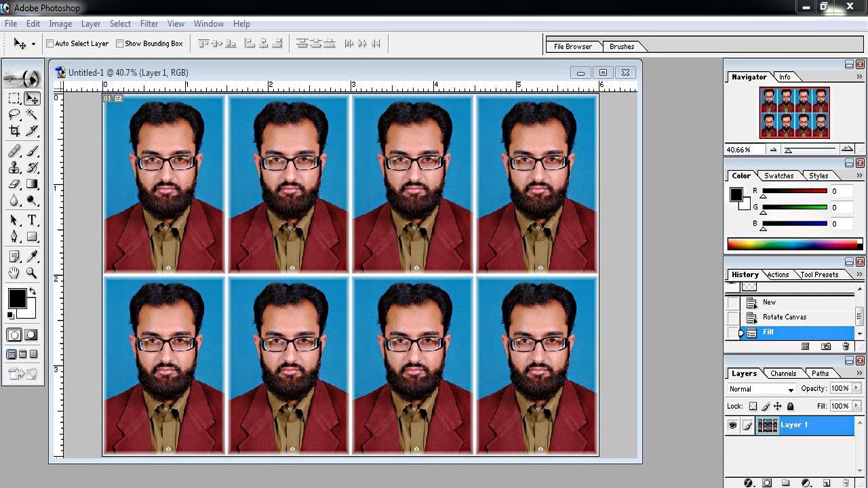Switch to the Swatches tab
Viewport: 868px width, 488px height.
click(x=778, y=176)
